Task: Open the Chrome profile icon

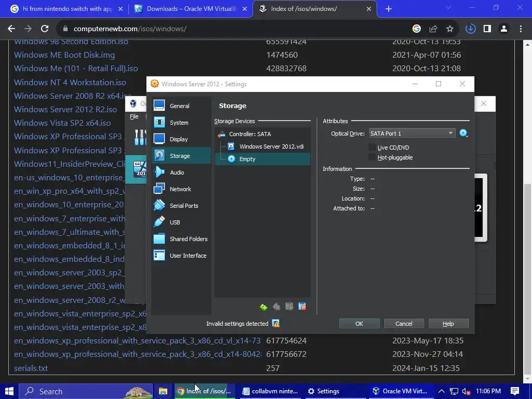Action: point(504,29)
